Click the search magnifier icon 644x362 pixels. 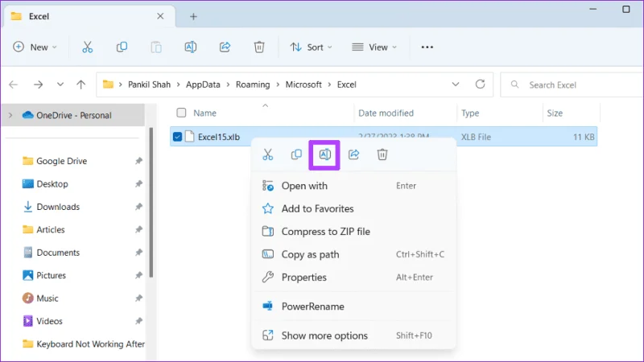514,84
